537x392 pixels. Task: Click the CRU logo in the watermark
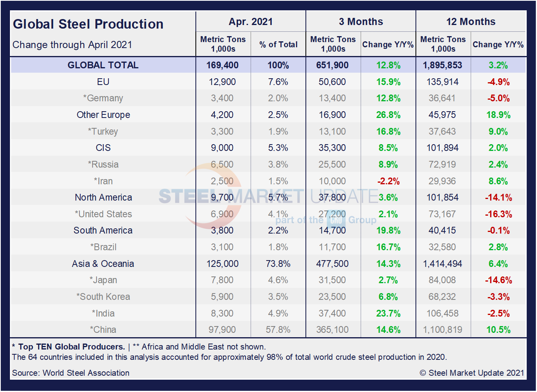tap(336, 220)
